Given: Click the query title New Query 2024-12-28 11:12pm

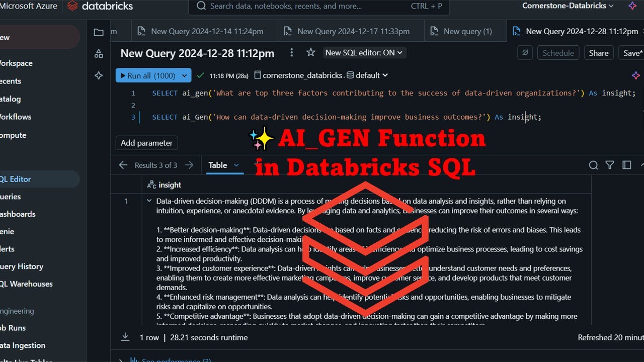Looking at the screenshot, I should click(x=197, y=53).
